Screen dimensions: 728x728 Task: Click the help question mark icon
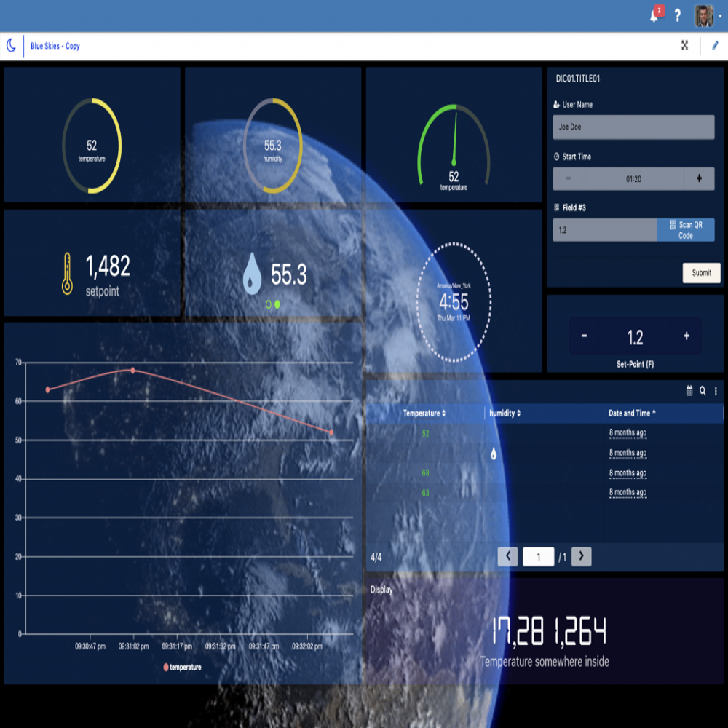[x=678, y=15]
